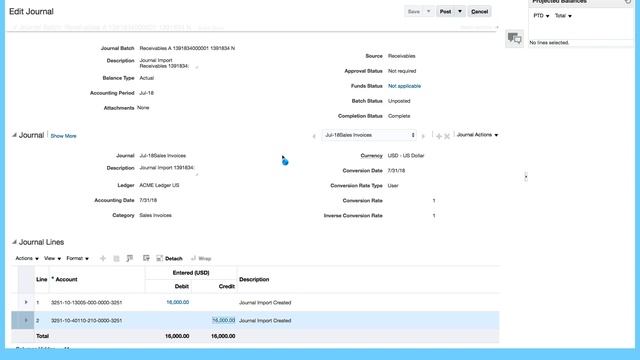
Task: Click the Description column header
Action: pyautogui.click(x=254, y=280)
